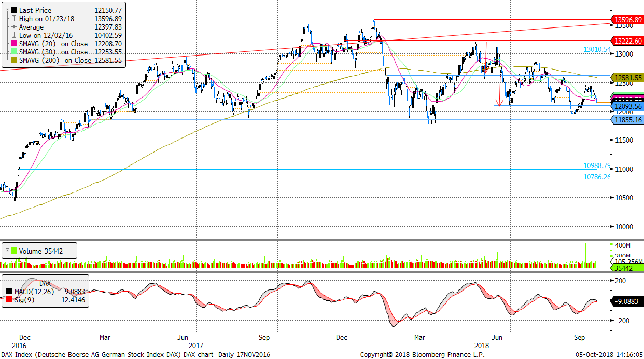This screenshot has width=644, height=359.
Task: Click the 400M volume-axis label
Action: [623, 245]
